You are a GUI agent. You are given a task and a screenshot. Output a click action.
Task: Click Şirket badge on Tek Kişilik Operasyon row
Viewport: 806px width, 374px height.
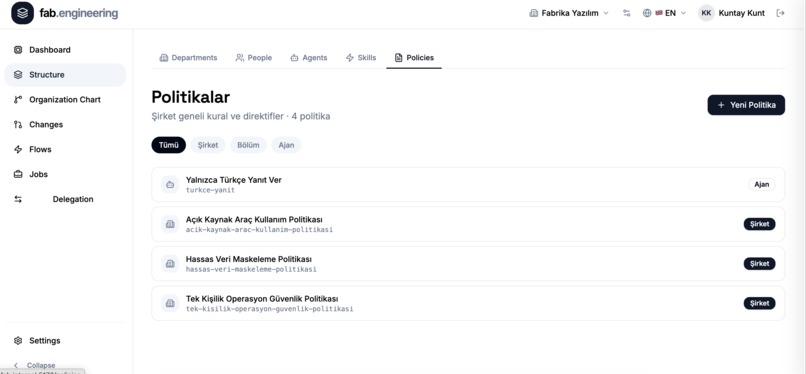coord(759,303)
